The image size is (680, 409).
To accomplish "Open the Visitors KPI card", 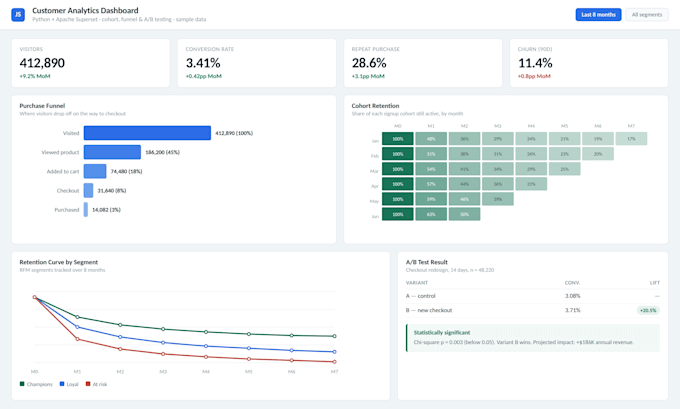I will tap(91, 63).
